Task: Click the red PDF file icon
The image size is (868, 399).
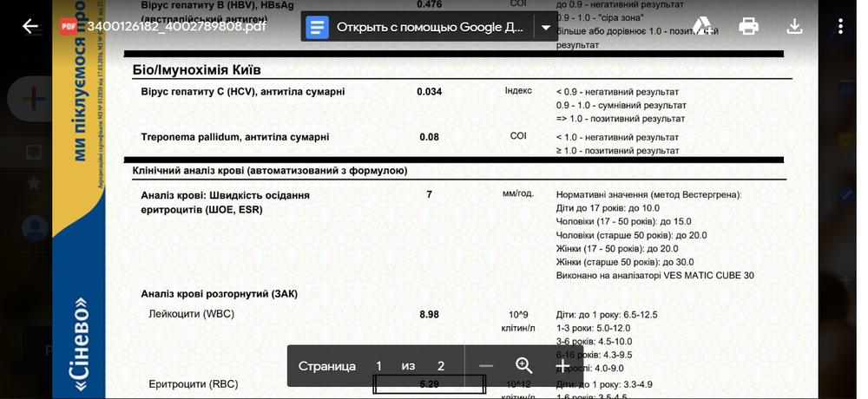Action: (x=69, y=26)
